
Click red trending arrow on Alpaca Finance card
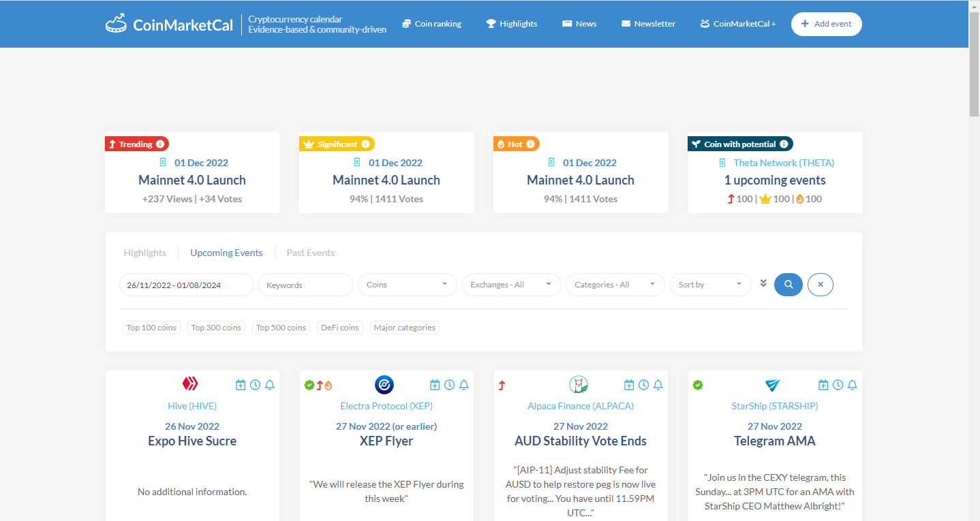tap(502, 385)
